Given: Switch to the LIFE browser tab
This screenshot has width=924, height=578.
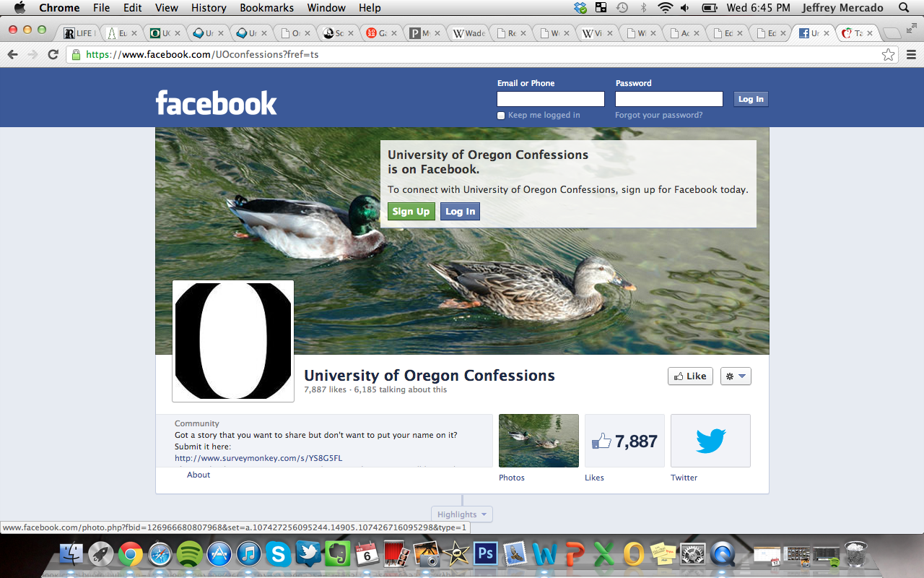Looking at the screenshot, I should (x=78, y=33).
